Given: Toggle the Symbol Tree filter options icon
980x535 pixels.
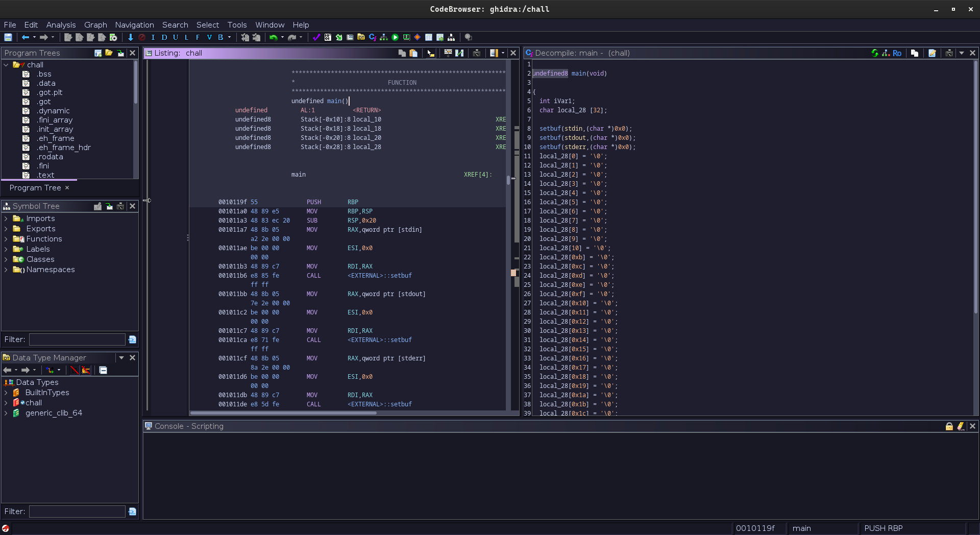Looking at the screenshot, I should (132, 339).
